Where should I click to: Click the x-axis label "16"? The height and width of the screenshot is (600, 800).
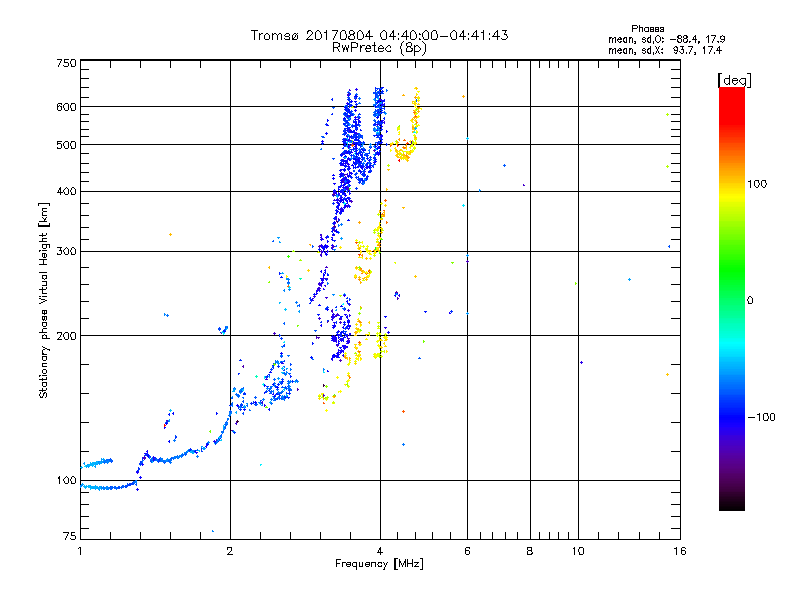[680, 551]
